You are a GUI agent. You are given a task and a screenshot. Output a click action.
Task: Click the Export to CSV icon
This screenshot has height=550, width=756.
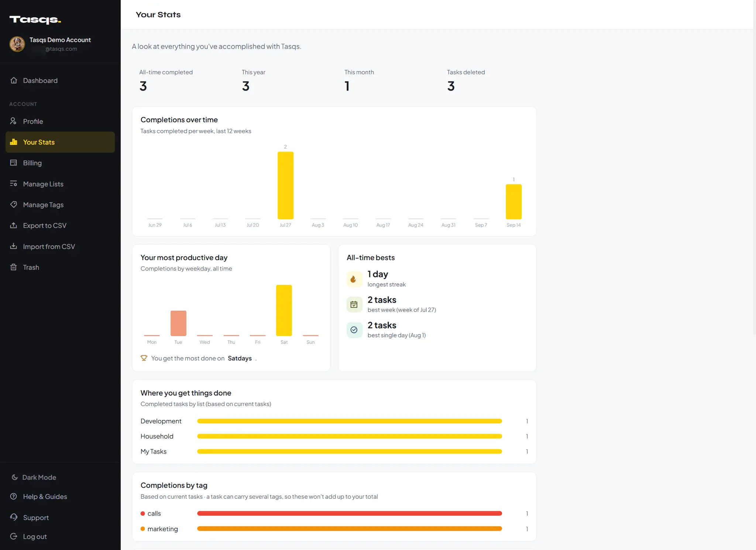tap(14, 225)
